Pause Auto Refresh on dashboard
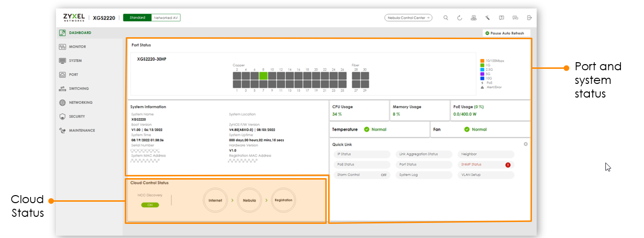Viewport: 644px width, 238px height. click(507, 33)
